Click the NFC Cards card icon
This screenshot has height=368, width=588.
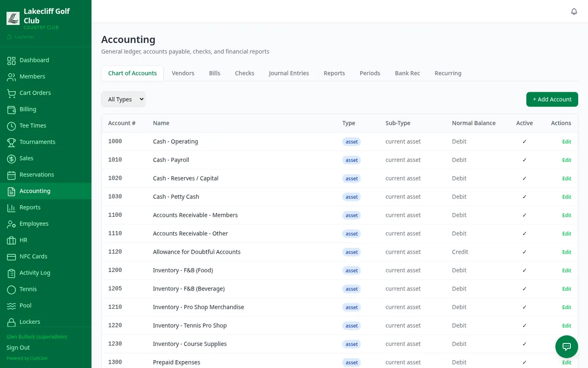pyautogui.click(x=11, y=257)
